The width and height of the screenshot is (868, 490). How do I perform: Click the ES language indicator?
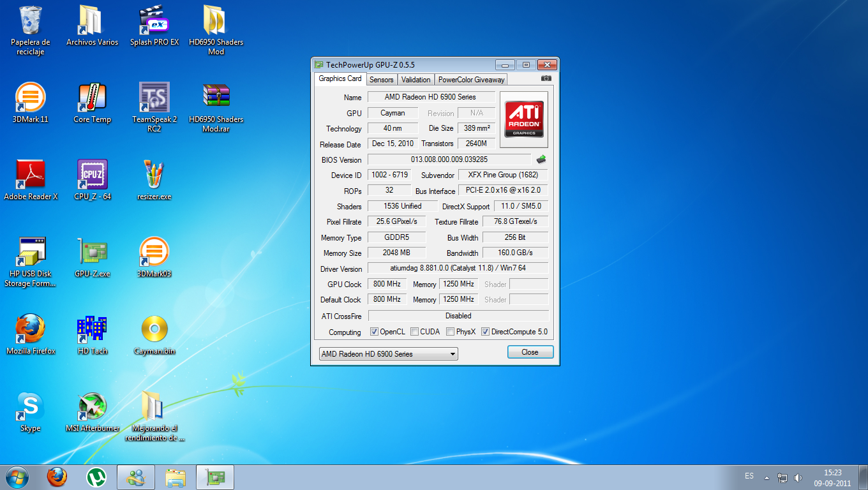tap(749, 476)
